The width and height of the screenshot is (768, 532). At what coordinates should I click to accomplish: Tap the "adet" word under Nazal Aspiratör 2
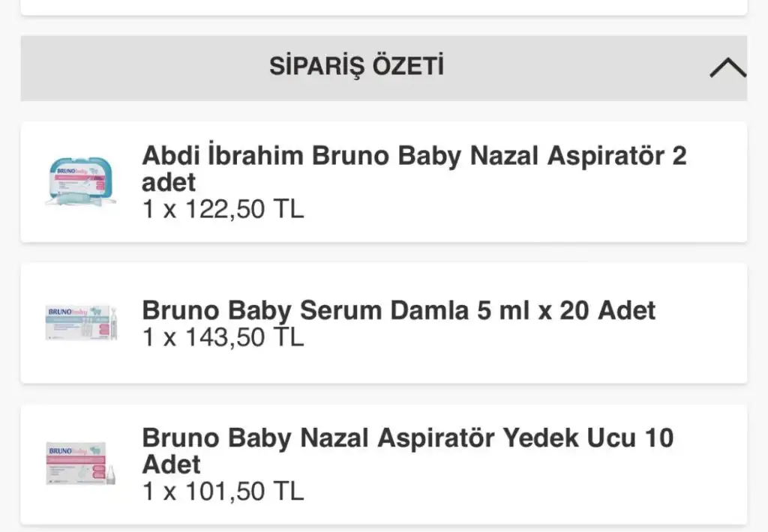click(x=169, y=182)
